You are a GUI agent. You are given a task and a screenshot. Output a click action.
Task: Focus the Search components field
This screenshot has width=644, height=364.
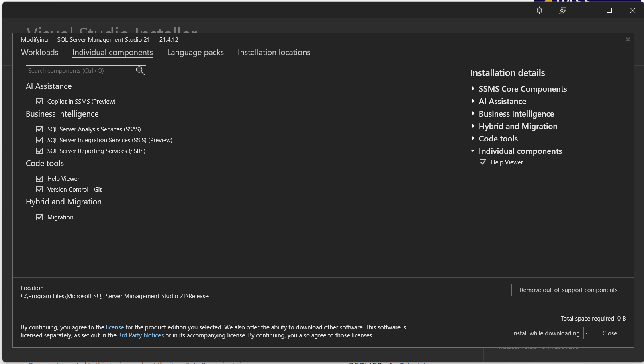[80, 71]
